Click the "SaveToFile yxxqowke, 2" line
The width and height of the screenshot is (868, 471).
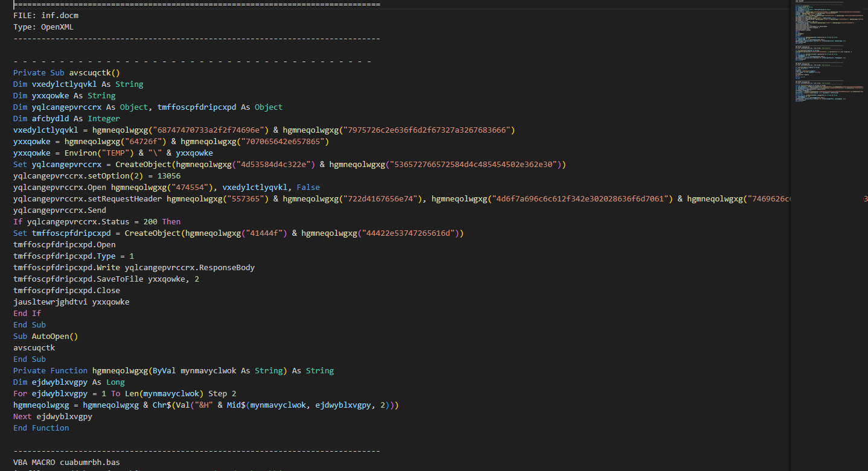click(x=106, y=279)
